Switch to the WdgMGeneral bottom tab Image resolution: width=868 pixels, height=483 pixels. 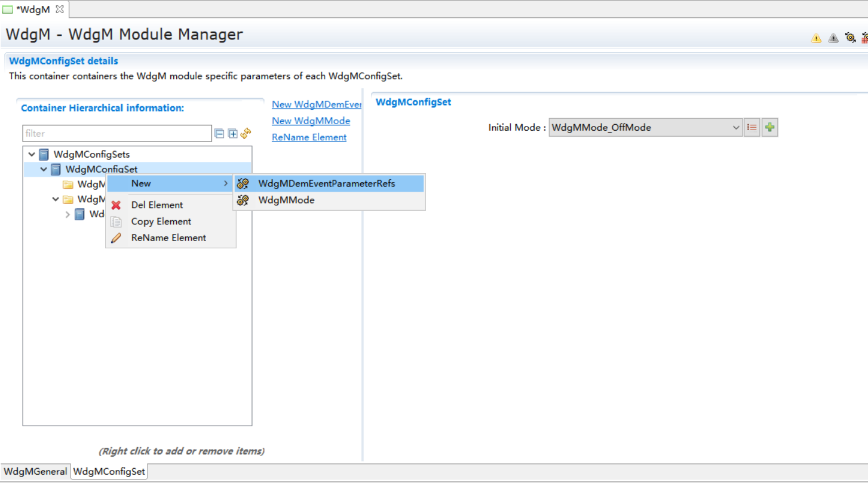35,472
